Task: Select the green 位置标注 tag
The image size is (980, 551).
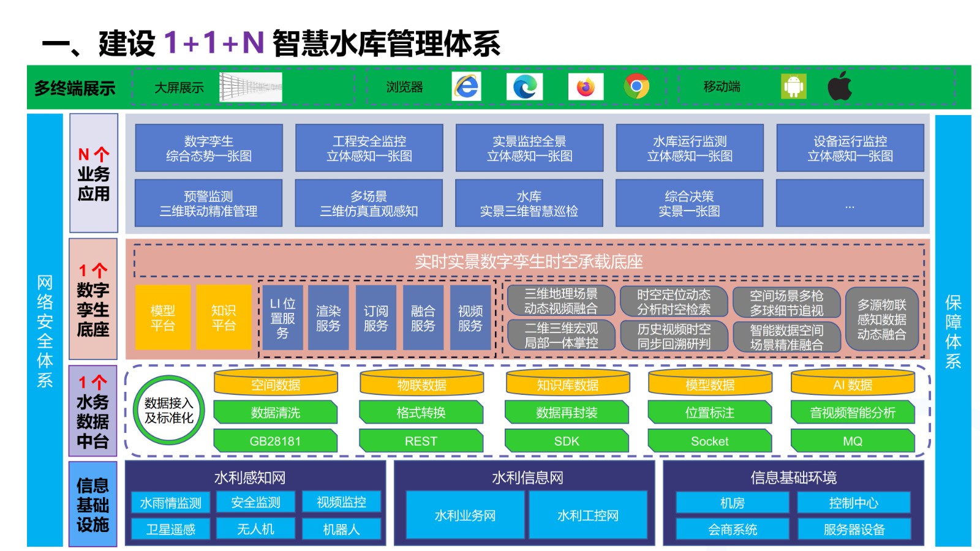Action: pos(710,412)
